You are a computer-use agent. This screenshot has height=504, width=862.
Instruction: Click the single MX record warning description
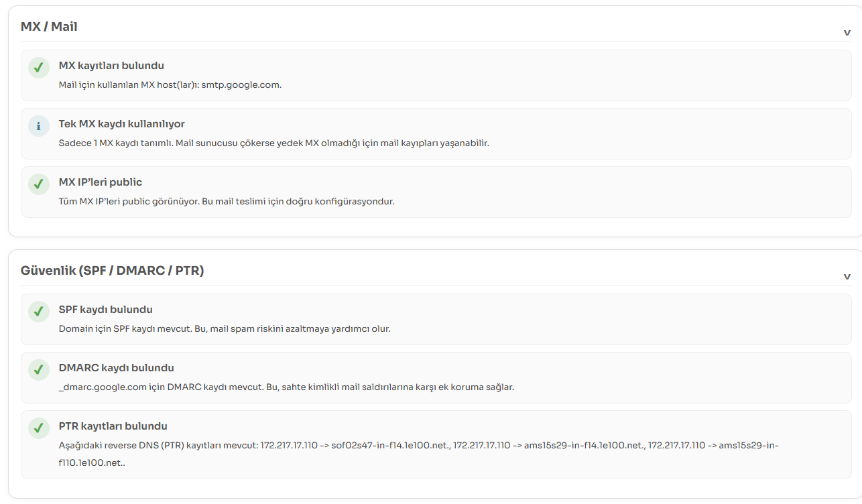274,143
